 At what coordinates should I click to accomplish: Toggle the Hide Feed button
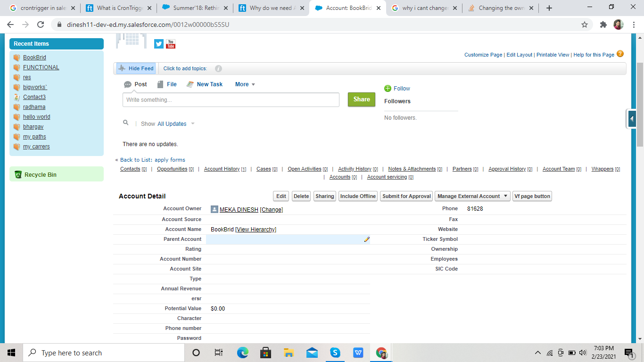[136, 68]
